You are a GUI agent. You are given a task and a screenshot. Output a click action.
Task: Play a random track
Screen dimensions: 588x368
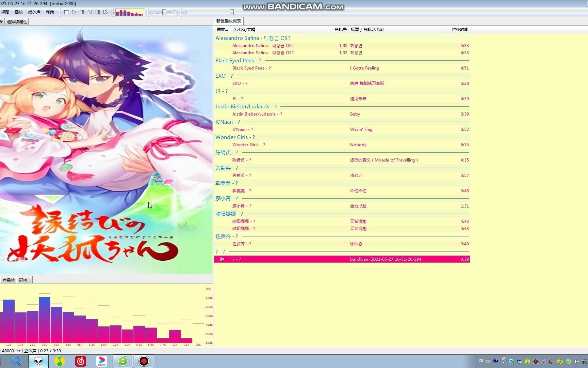click(106, 12)
